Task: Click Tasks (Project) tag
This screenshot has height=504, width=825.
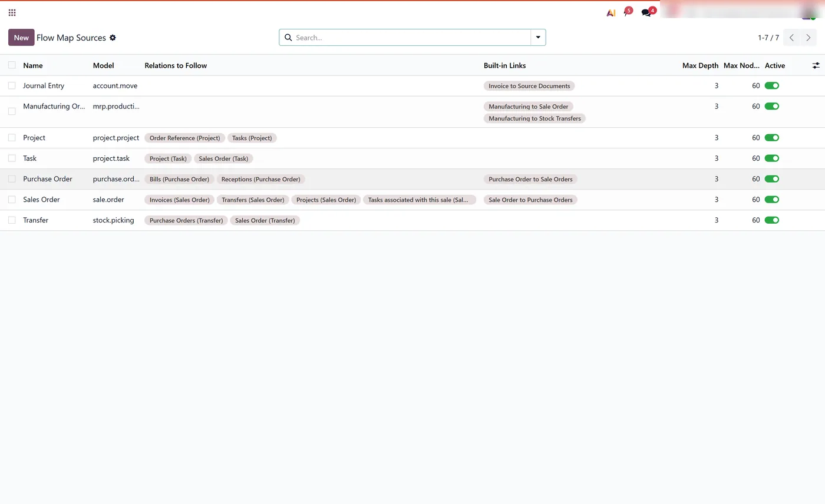Action: pos(252,138)
